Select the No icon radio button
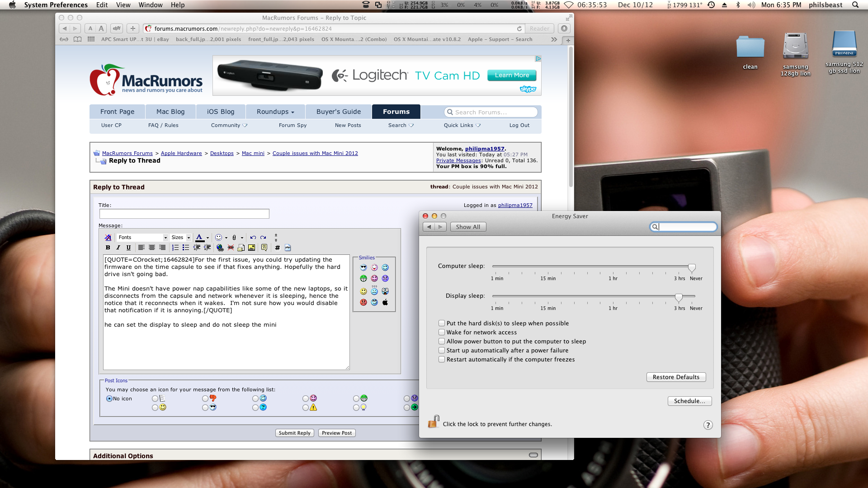The height and width of the screenshot is (488, 868). tap(109, 399)
